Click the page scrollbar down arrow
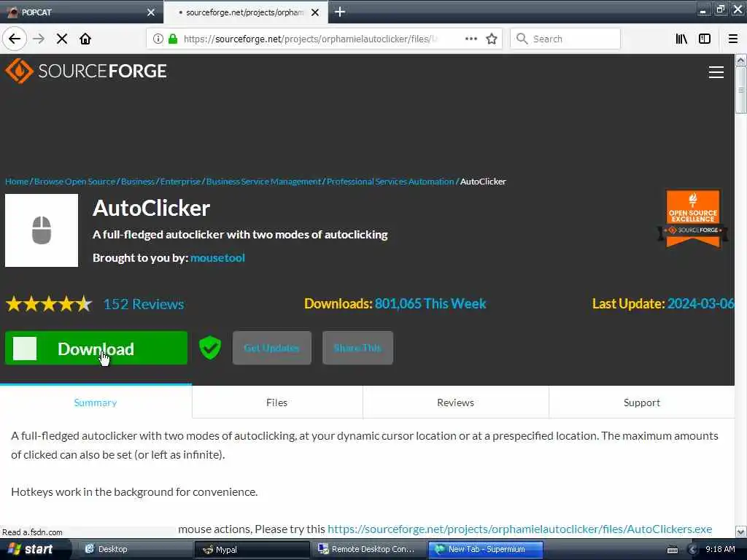This screenshot has height=560, width=747. [x=741, y=532]
